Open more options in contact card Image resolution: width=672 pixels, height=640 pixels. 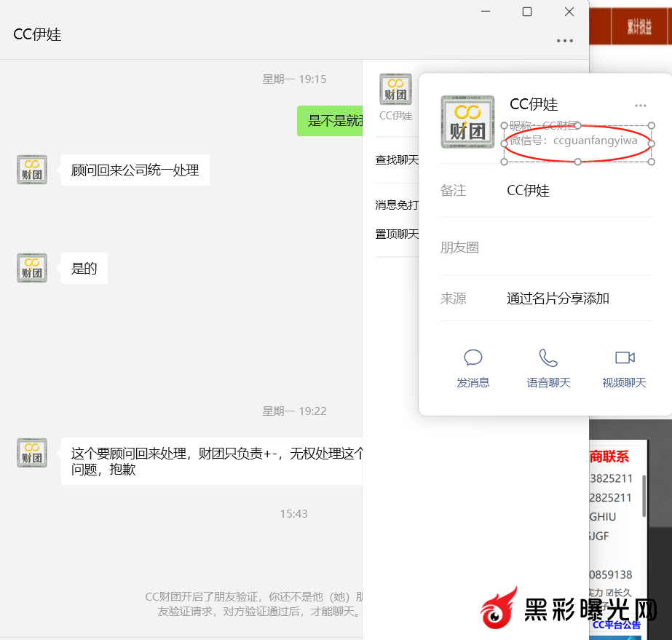click(x=641, y=106)
